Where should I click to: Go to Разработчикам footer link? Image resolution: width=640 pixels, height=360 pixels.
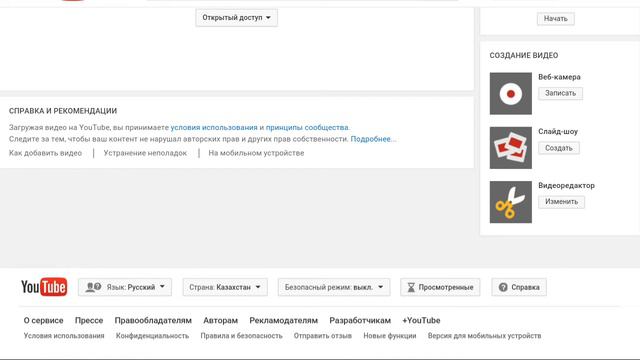[360, 320]
